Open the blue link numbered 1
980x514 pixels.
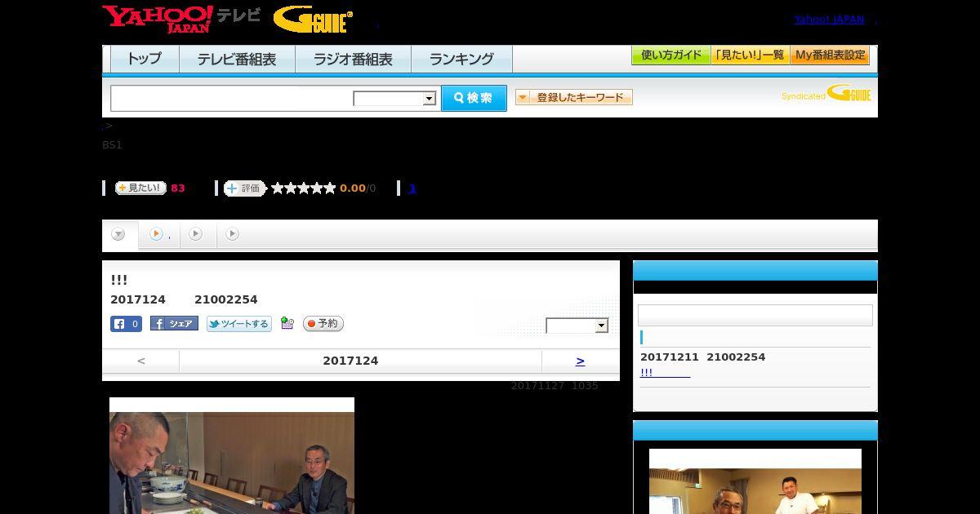(412, 188)
